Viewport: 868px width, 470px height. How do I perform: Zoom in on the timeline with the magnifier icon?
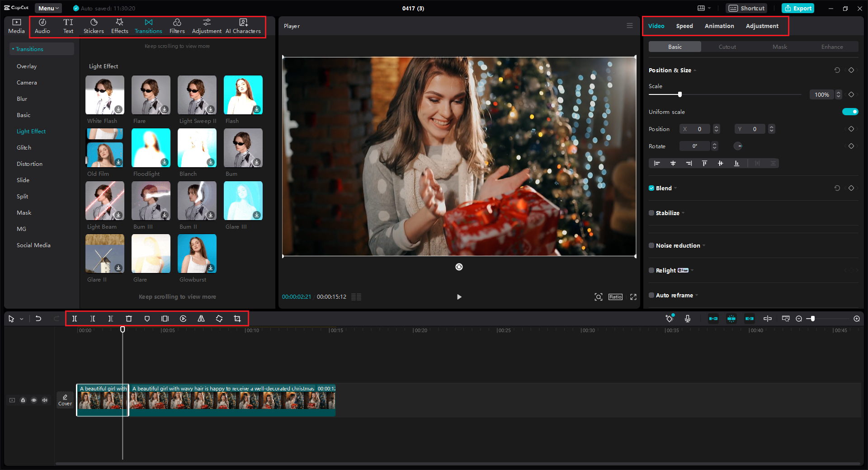click(x=856, y=319)
